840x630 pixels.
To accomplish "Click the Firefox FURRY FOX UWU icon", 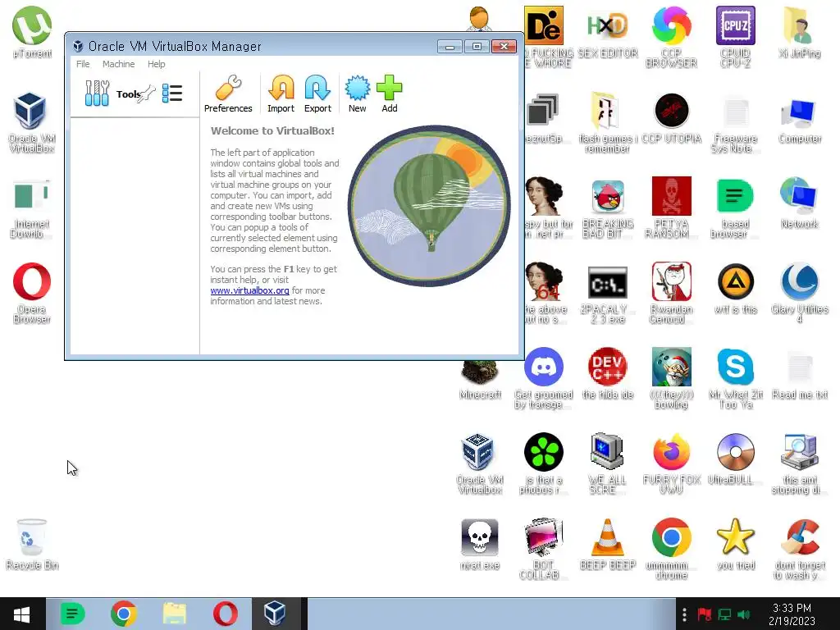I will point(671,463).
